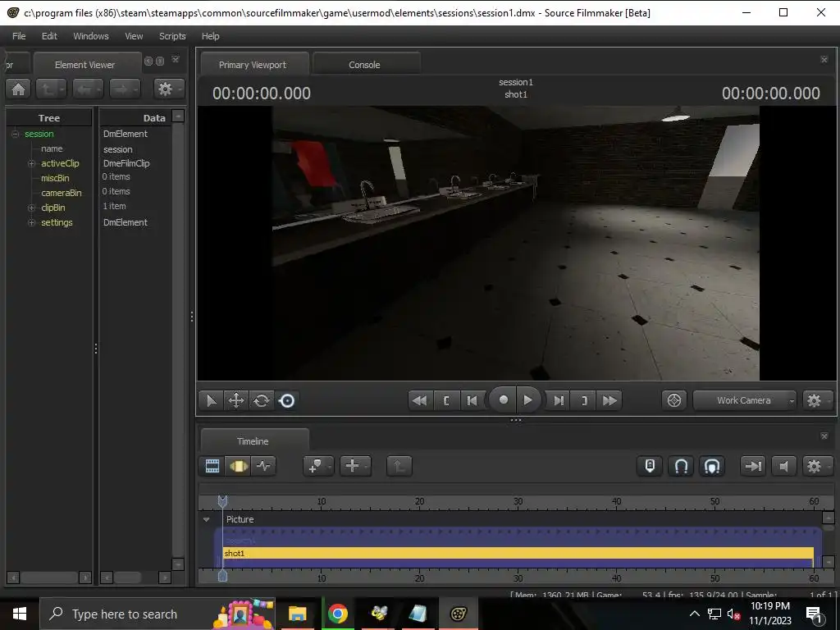Image resolution: width=840 pixels, height=630 pixels.
Task: Open the Edit menu
Action: pyautogui.click(x=49, y=36)
